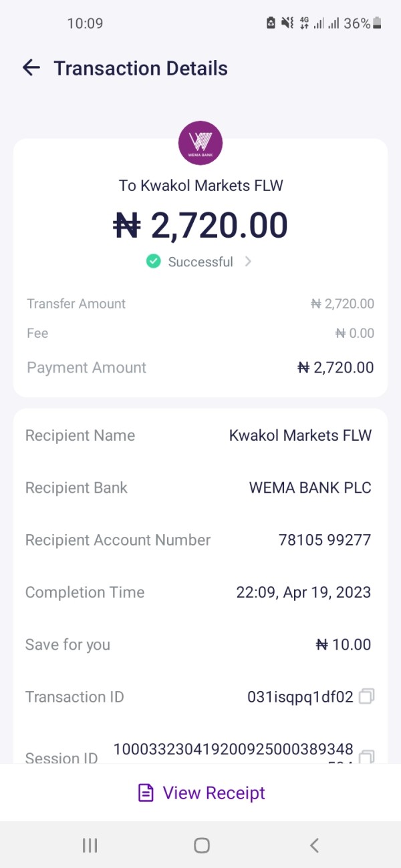Copy the Session ID
This screenshot has width=401, height=868.
tap(366, 757)
